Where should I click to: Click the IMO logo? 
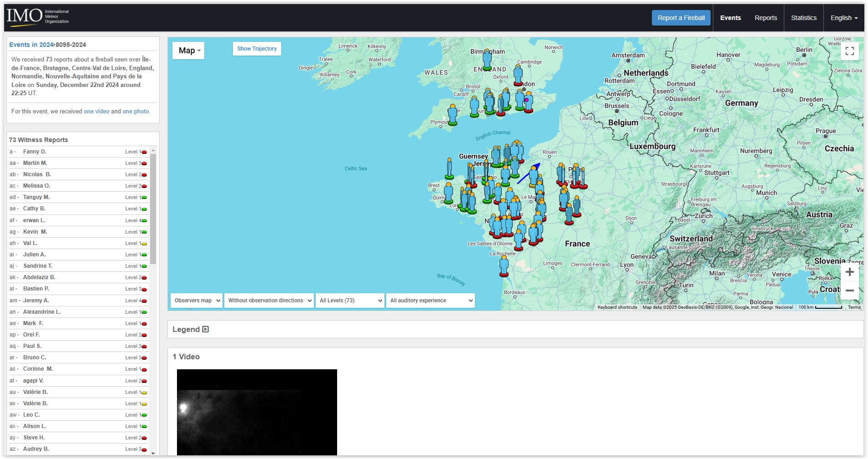(x=37, y=17)
